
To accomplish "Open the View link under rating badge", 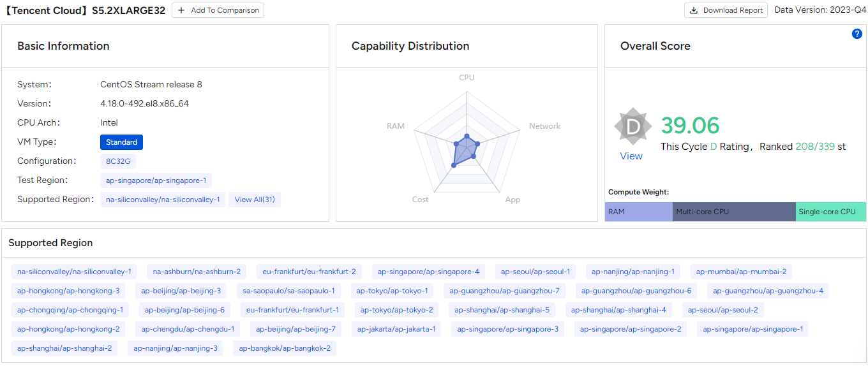I will [631, 156].
